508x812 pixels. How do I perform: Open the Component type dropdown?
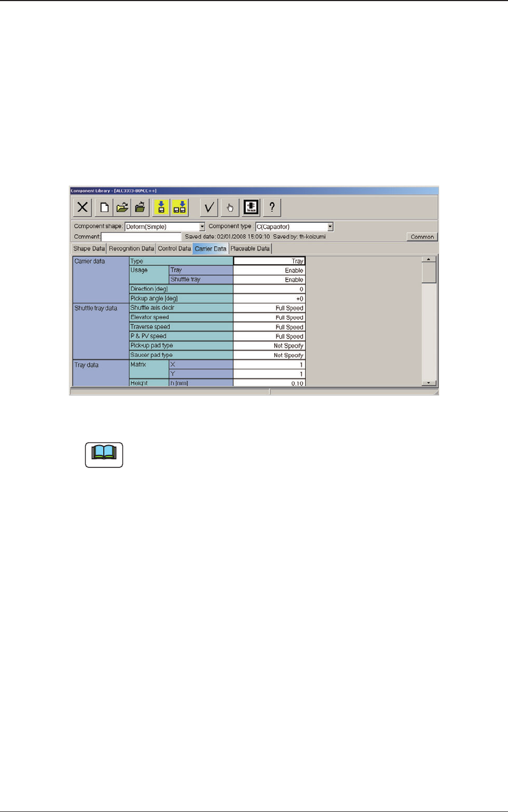tap(330, 227)
